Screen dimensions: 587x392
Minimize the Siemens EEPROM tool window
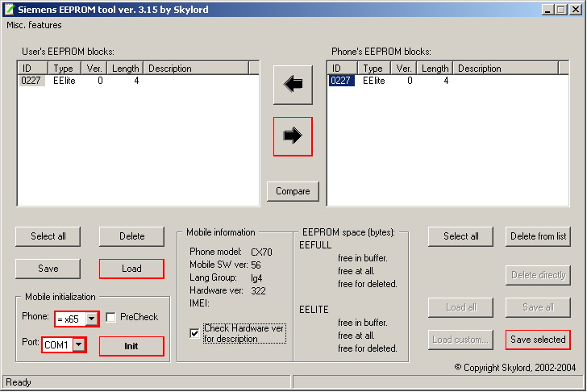(547, 10)
